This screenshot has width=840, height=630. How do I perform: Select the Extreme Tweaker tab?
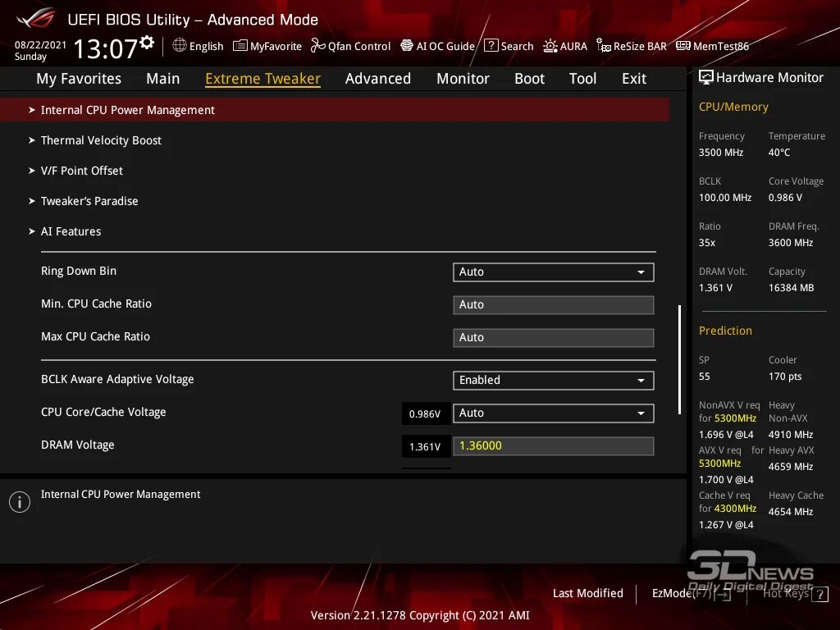(x=263, y=79)
